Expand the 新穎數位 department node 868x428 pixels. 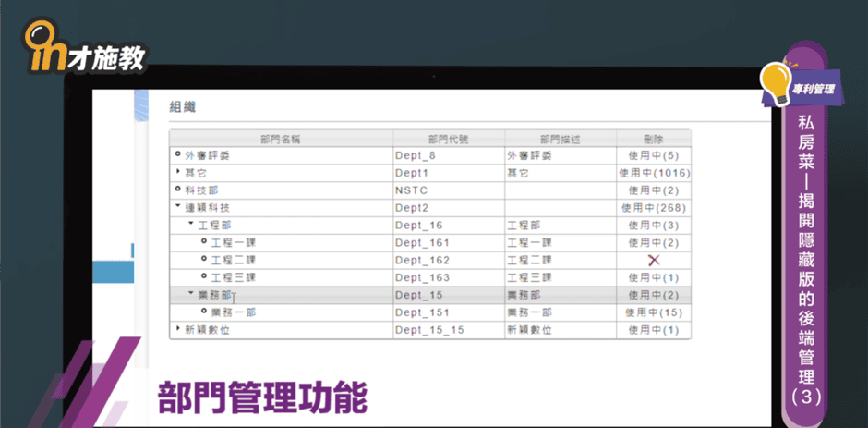coord(178,329)
